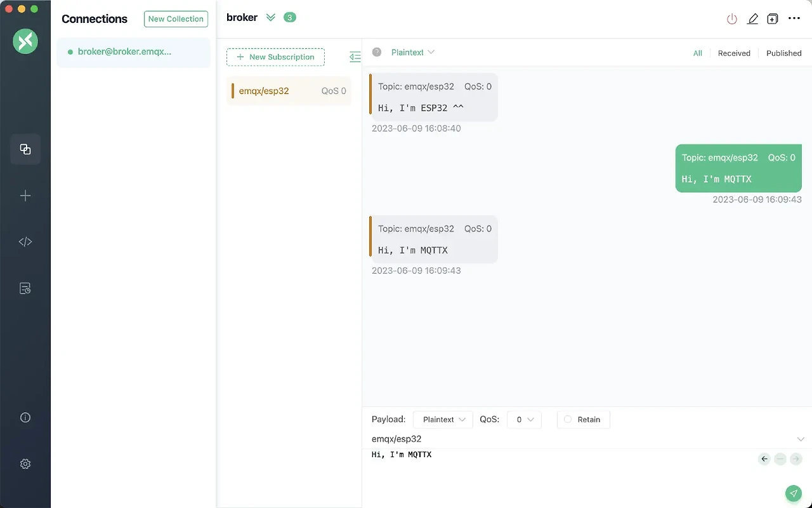Viewport: 812px width, 508px height.
Task: Open the QoS 0 dropdown
Action: (x=524, y=420)
